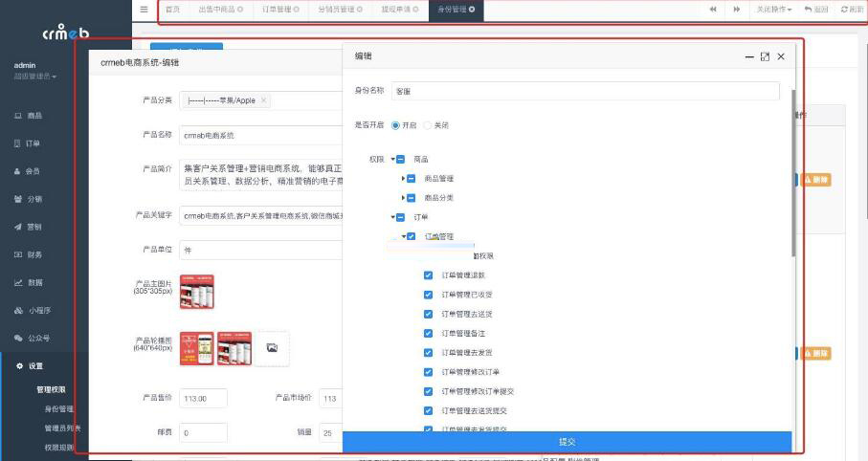Toggle the 商品分类 permission checkbox

[x=411, y=198]
